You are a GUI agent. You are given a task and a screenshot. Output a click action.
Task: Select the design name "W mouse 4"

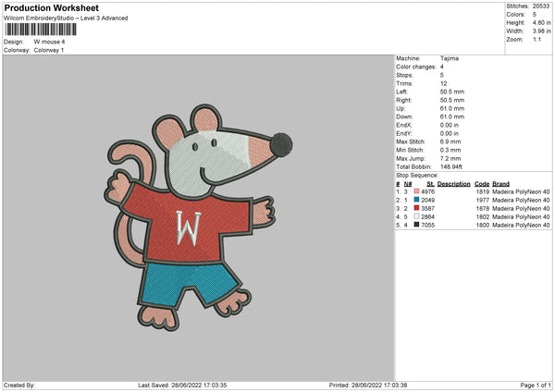tap(49, 42)
